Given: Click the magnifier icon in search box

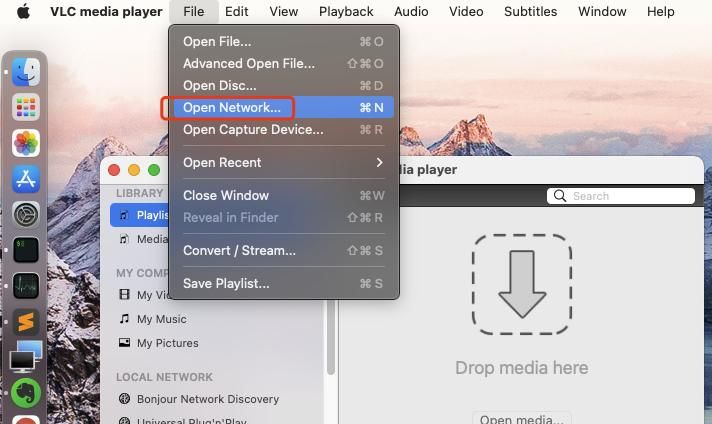Looking at the screenshot, I should [560, 196].
